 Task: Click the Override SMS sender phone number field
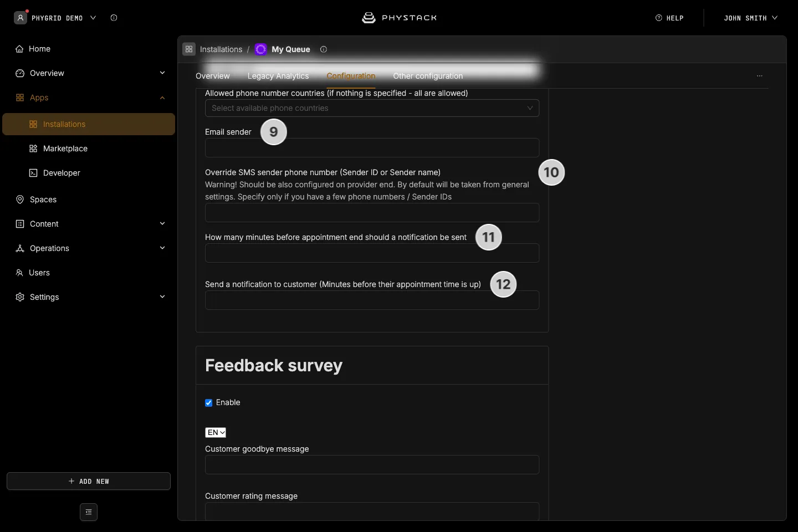coord(372,213)
